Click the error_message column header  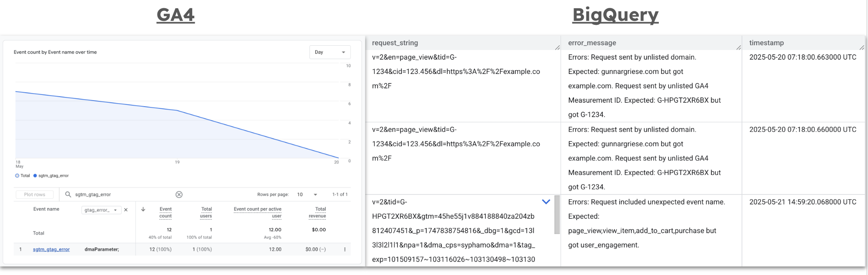[592, 43]
